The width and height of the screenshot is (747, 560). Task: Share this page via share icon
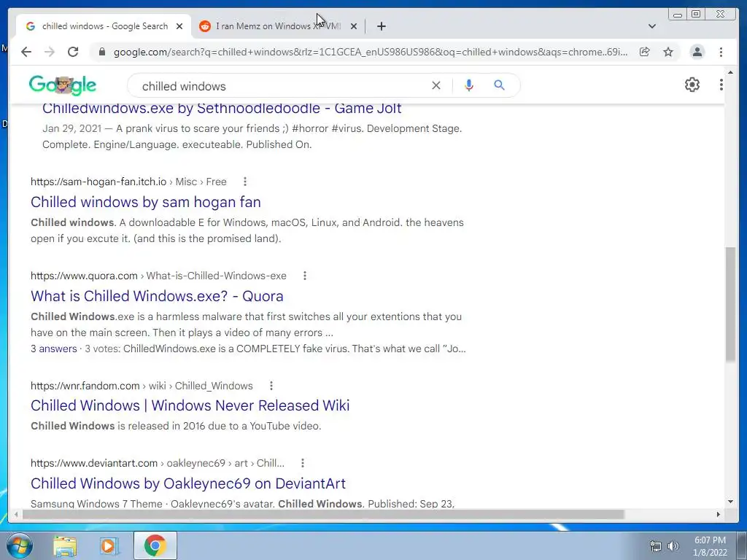coord(645,52)
